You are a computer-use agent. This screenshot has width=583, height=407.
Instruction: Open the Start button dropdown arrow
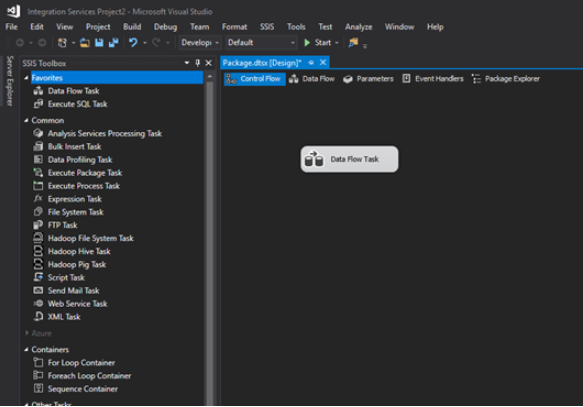[337, 43]
